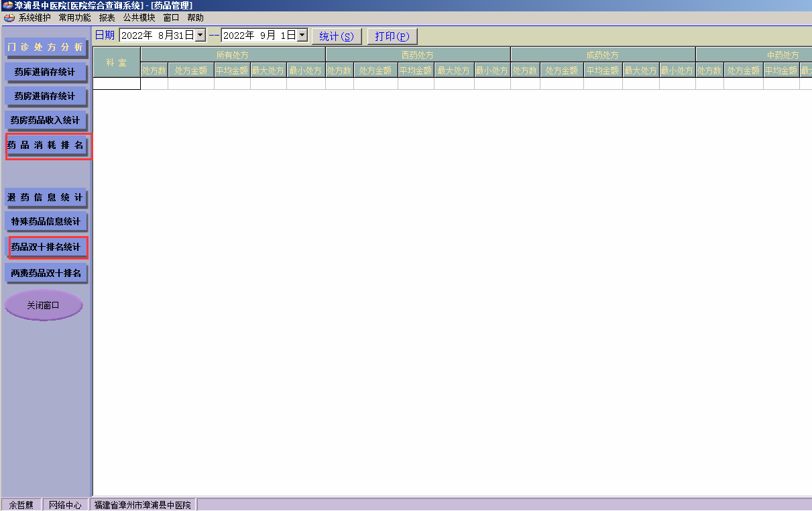Click 处方数 header under 中药处方
The height and width of the screenshot is (511, 812).
coord(709,70)
